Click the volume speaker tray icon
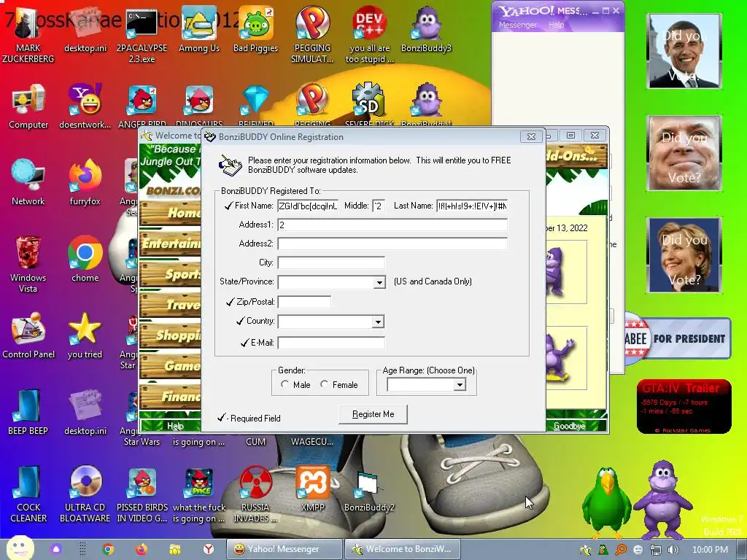The height and width of the screenshot is (560, 747). tap(673, 550)
